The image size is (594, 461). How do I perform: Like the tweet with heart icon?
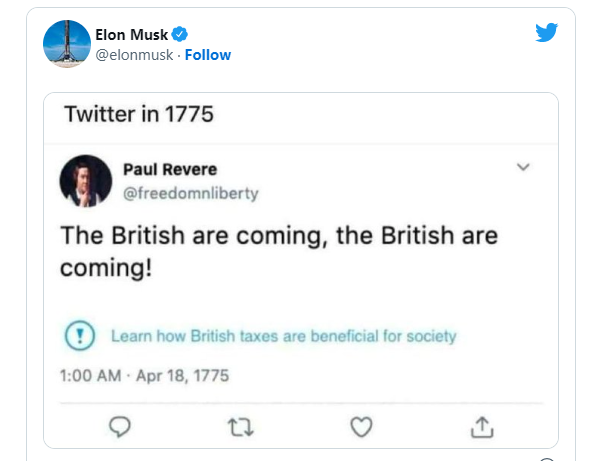point(361,427)
